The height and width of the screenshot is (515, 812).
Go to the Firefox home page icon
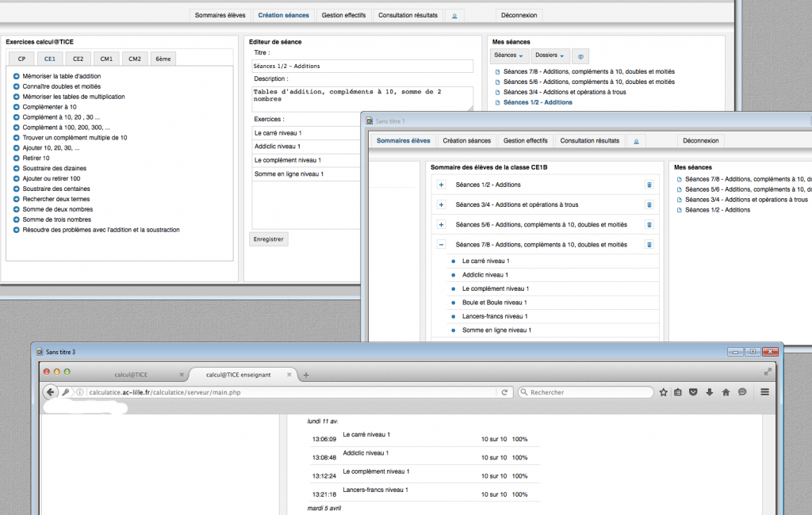pos(726,392)
